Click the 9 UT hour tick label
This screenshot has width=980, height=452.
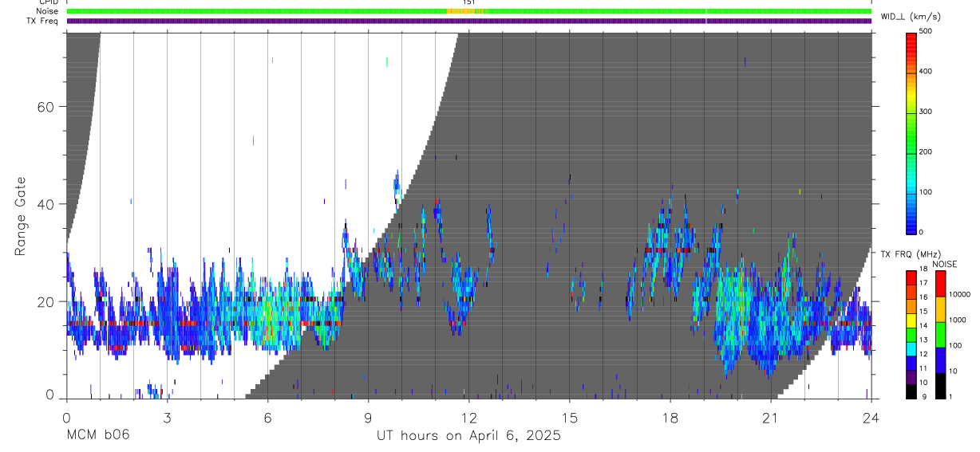tap(369, 418)
